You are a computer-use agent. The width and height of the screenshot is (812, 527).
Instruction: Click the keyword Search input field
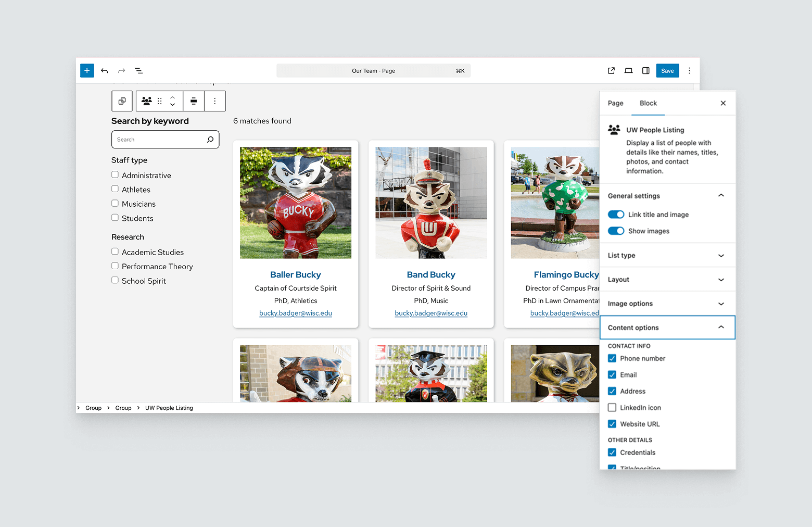pos(159,140)
